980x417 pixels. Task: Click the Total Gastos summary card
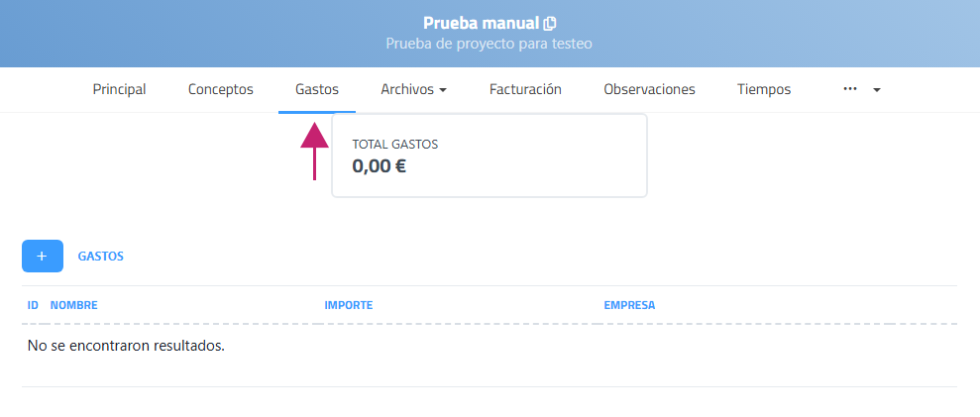pos(489,156)
